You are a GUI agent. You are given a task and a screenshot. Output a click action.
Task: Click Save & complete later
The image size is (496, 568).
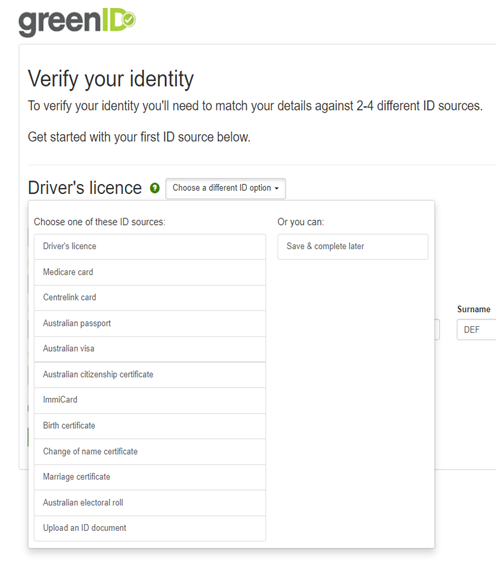(353, 246)
